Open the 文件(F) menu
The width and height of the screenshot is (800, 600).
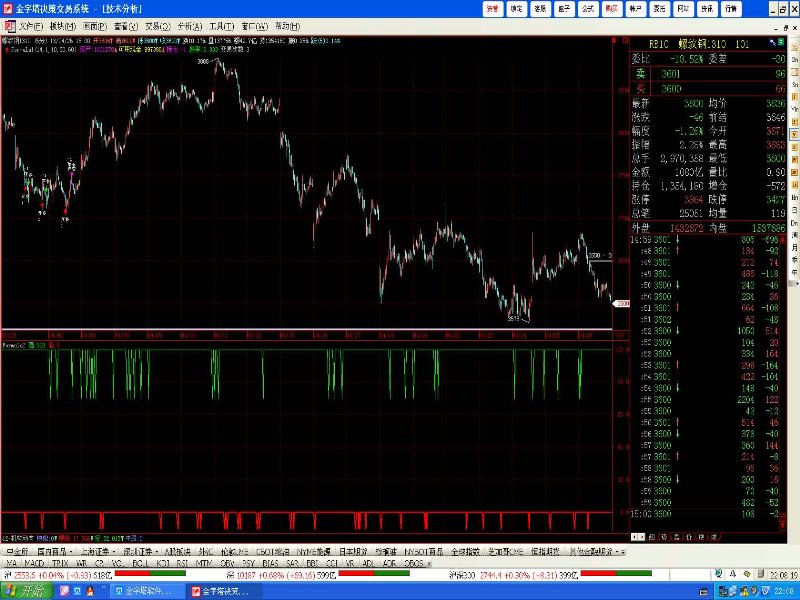click(x=31, y=26)
